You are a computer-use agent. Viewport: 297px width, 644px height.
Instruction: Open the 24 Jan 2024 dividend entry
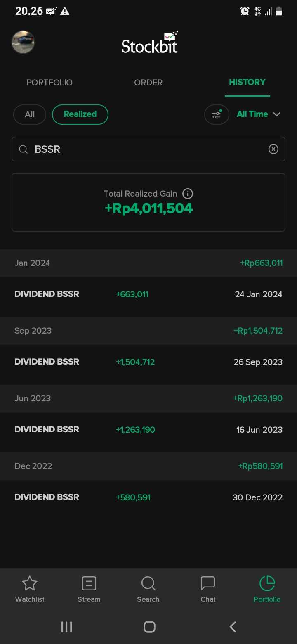point(148,294)
